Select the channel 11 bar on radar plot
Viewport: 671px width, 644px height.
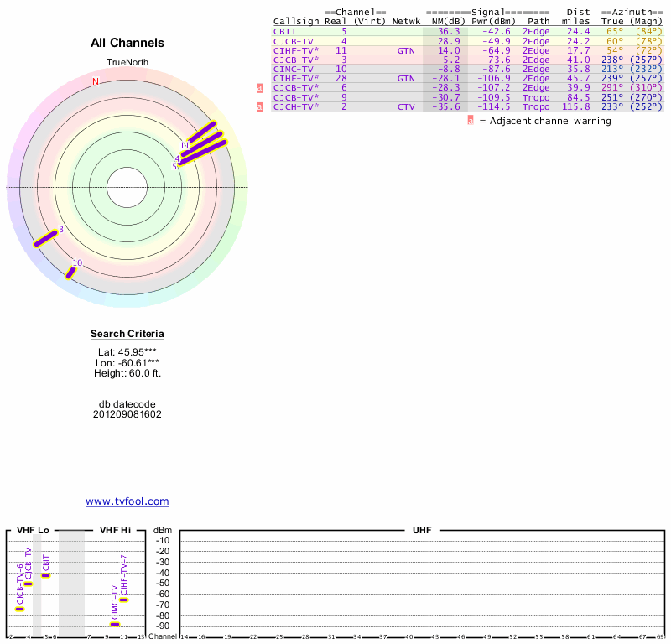pyautogui.click(x=200, y=133)
